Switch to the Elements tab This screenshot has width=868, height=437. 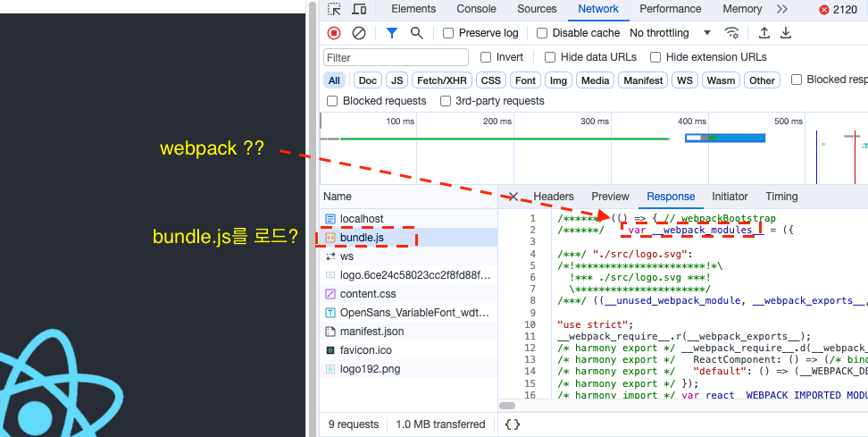point(413,9)
